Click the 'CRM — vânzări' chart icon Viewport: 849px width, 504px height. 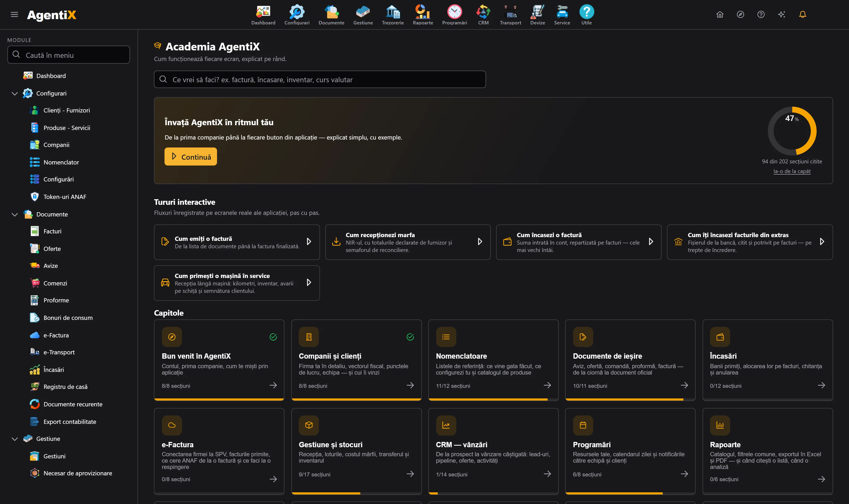[446, 425]
